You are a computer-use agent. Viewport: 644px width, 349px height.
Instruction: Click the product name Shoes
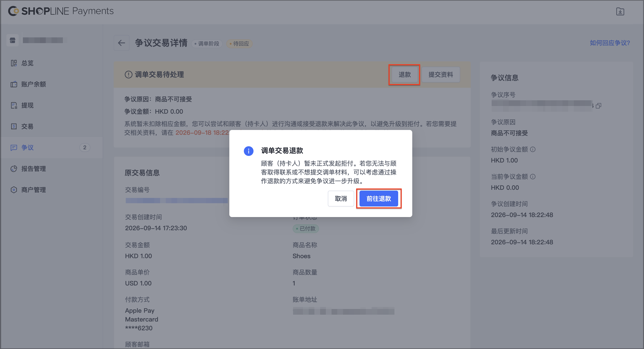click(x=301, y=256)
